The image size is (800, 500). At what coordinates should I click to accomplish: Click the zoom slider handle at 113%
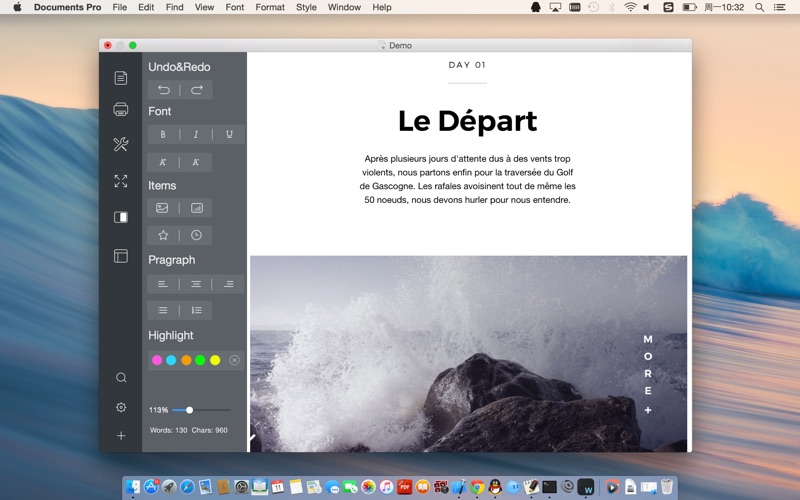(189, 410)
